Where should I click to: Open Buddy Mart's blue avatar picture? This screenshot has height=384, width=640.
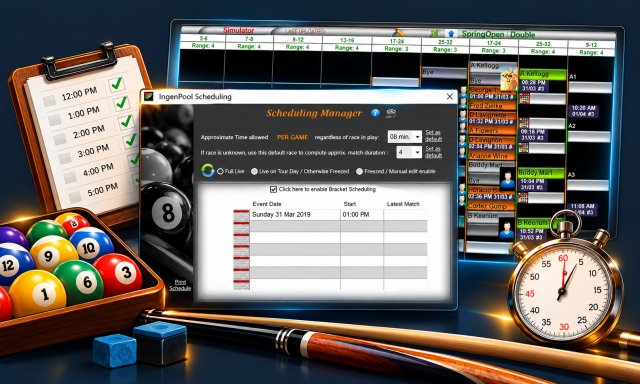click(507, 178)
